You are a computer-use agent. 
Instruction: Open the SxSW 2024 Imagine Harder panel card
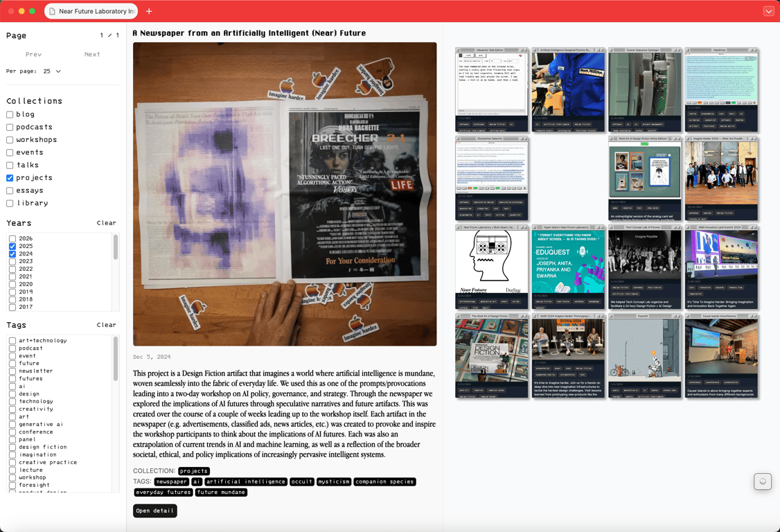[x=568, y=355]
